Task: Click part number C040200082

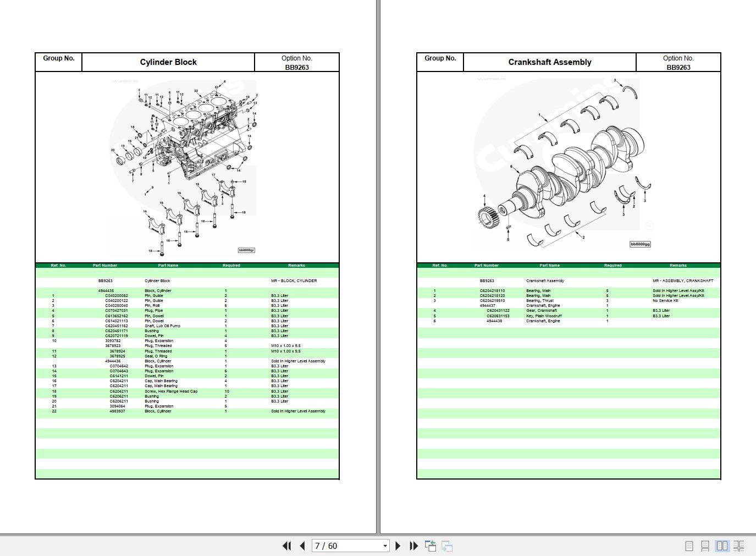Action: [117, 296]
